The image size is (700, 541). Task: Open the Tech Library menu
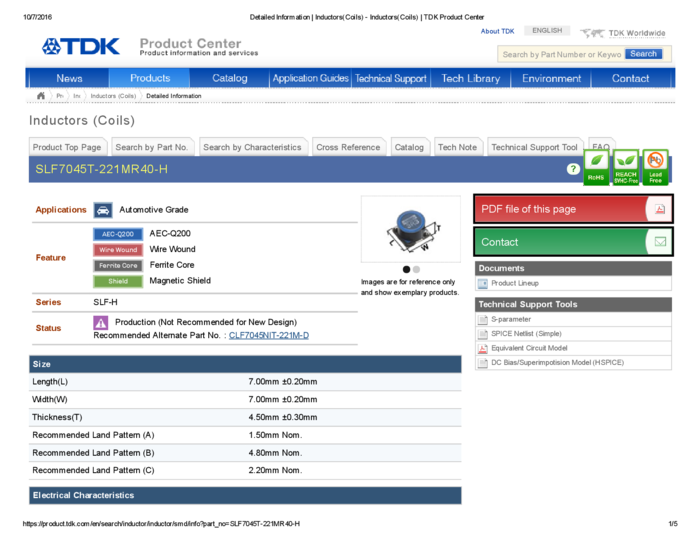(x=471, y=79)
